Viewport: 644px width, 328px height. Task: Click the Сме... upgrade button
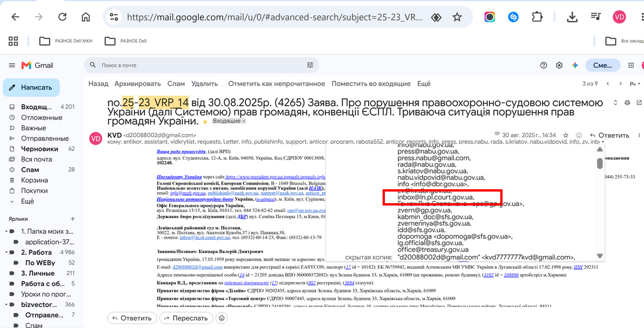(603, 65)
